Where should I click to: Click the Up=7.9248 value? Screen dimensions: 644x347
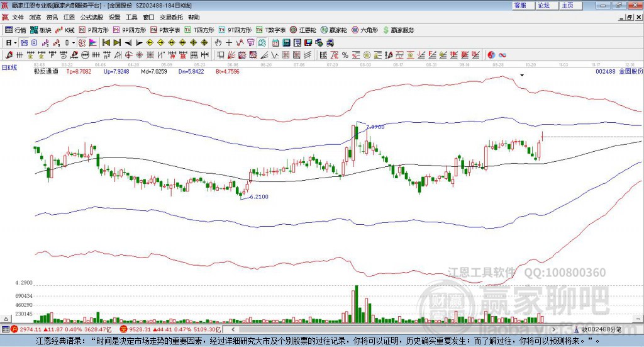(116, 72)
